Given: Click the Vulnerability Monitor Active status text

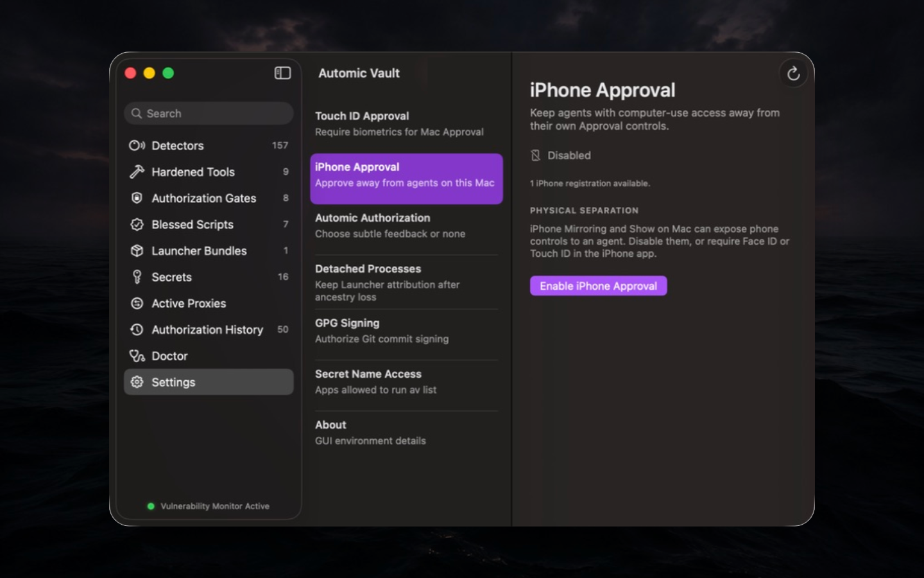Looking at the screenshot, I should (x=215, y=506).
